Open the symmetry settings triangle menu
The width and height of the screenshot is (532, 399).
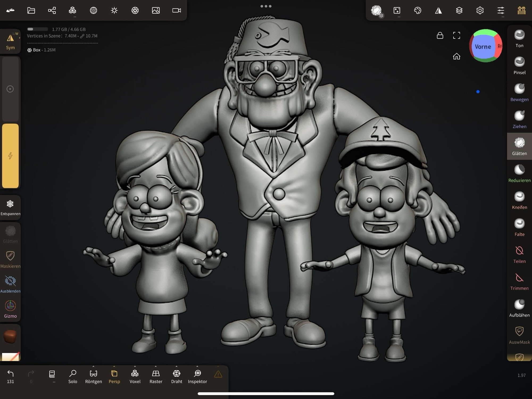click(x=438, y=10)
